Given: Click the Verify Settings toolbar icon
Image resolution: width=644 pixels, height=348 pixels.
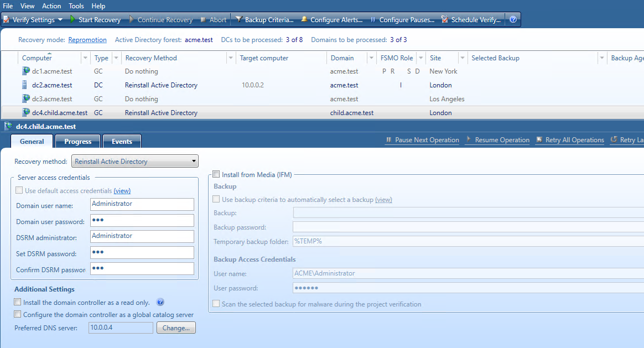Looking at the screenshot, I should pos(6,19).
